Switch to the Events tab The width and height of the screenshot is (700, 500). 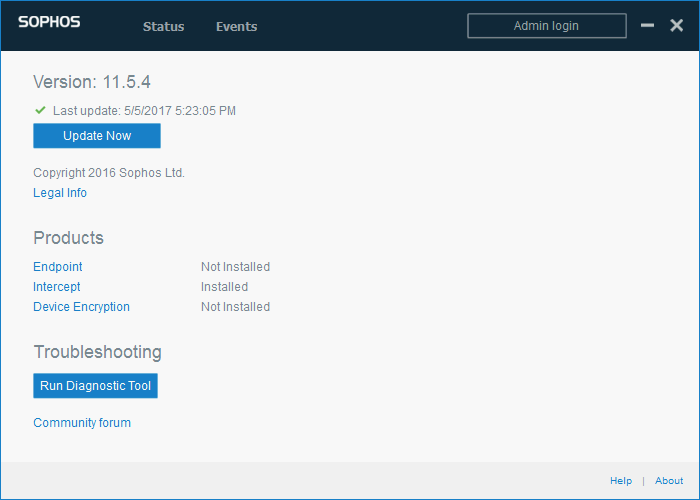[x=237, y=27]
